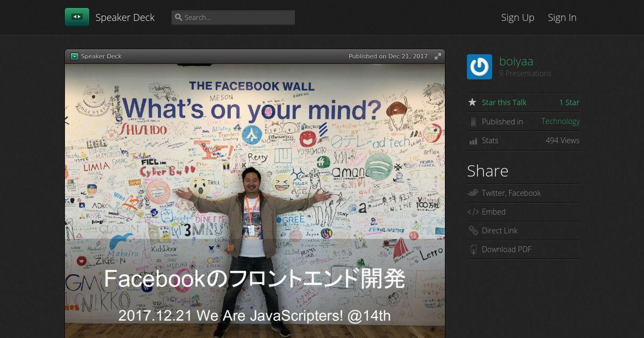Click the slide image to advance

coord(255,201)
